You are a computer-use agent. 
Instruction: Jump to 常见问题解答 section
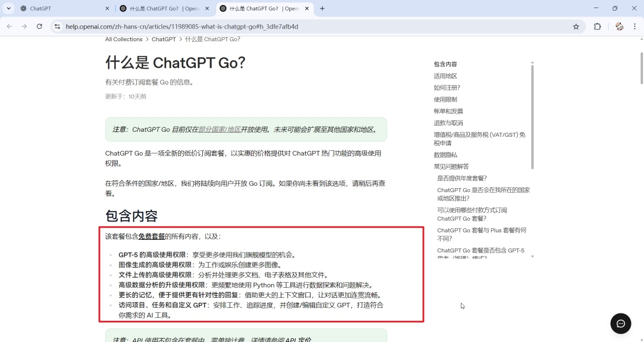(x=451, y=166)
